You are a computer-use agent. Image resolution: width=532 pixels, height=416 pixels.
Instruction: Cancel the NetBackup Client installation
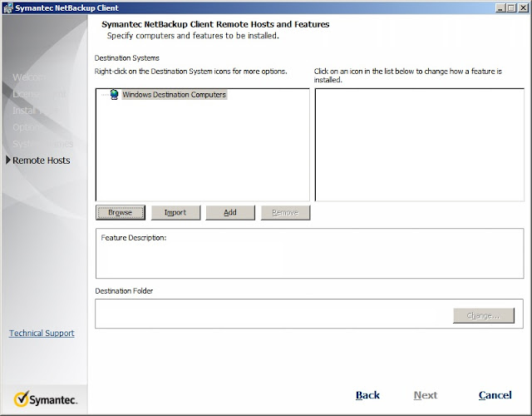coord(495,395)
